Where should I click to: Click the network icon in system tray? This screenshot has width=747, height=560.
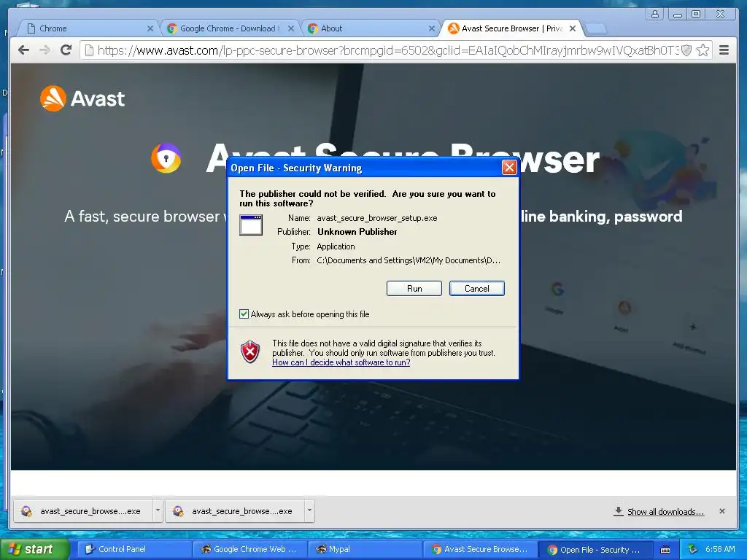[693, 549]
